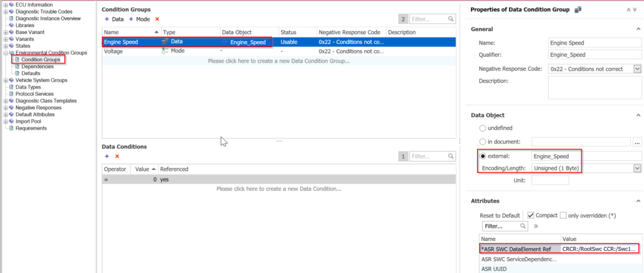Click to create a new Data Condition
Image resolution: width=644 pixels, height=273 pixels.
pyautogui.click(x=279, y=189)
